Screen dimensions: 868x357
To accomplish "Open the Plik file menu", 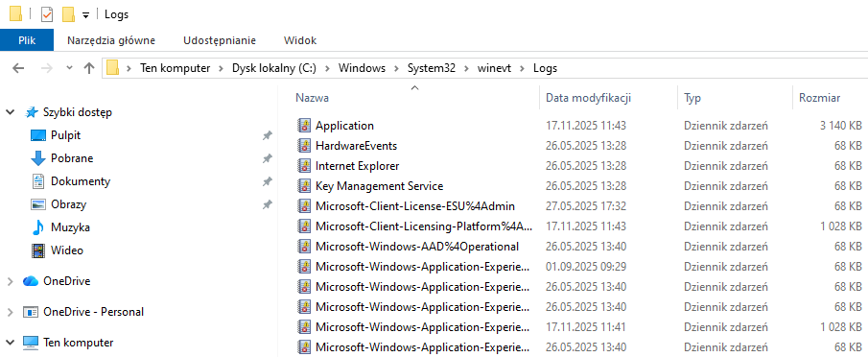I will (x=27, y=40).
